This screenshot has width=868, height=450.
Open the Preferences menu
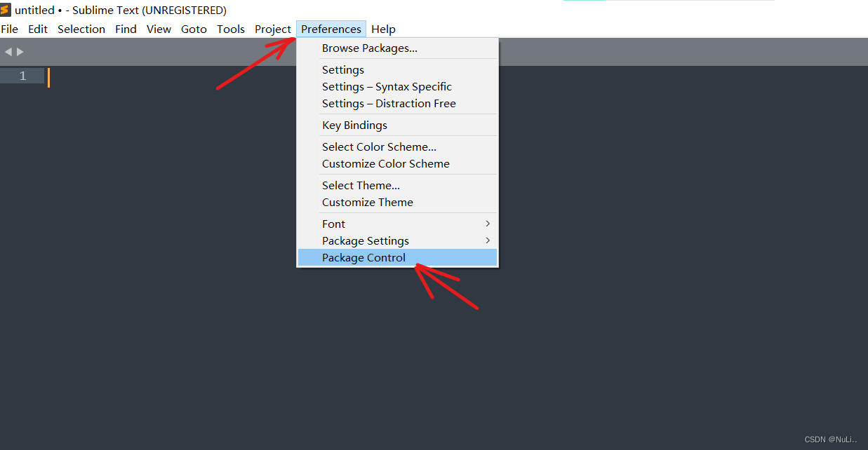click(x=330, y=29)
